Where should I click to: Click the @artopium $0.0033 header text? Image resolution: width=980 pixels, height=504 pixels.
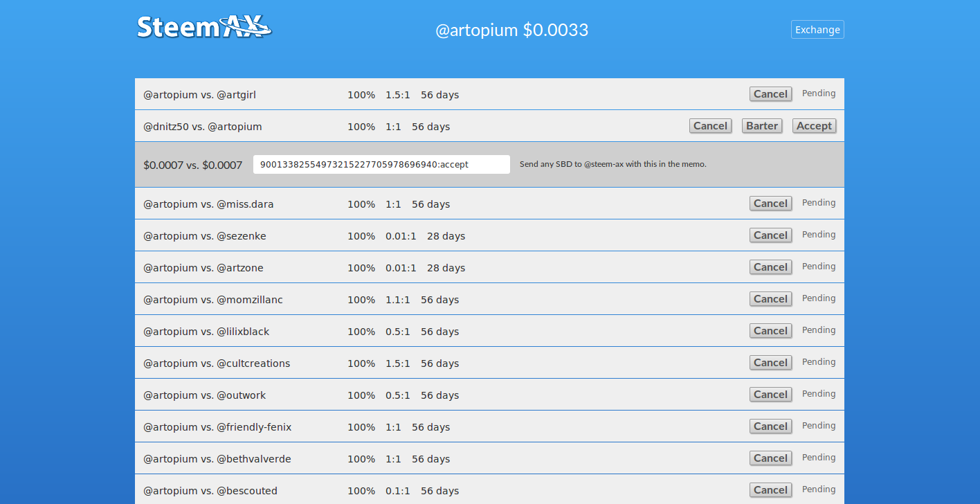pos(511,30)
